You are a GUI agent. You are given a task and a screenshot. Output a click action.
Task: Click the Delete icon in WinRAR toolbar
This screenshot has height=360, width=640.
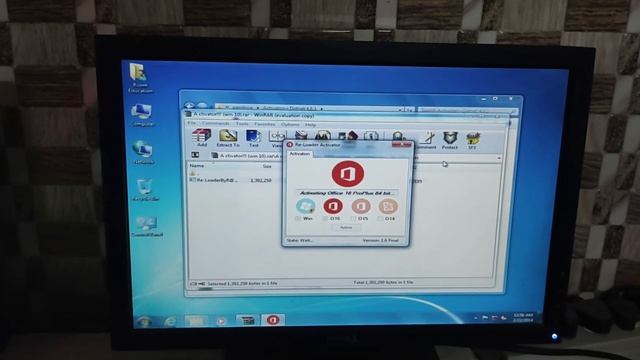[x=301, y=136]
